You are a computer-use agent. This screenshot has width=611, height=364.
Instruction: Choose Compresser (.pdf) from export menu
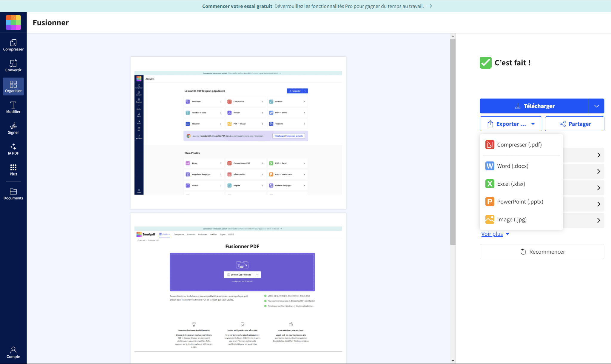point(519,145)
